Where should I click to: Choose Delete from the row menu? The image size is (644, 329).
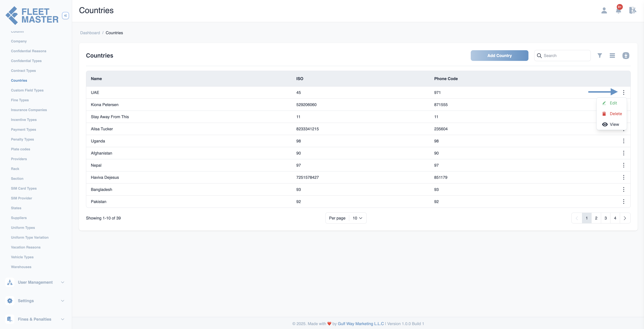tap(612, 114)
